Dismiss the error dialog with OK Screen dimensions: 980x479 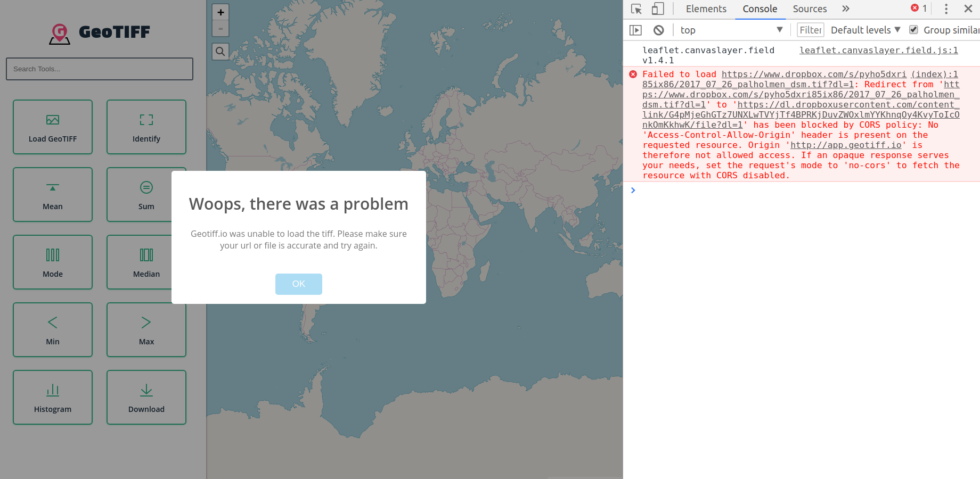tap(299, 284)
